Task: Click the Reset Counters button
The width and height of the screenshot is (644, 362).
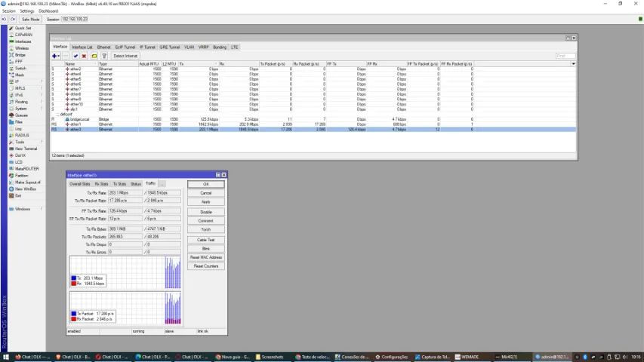Action: [x=206, y=266]
